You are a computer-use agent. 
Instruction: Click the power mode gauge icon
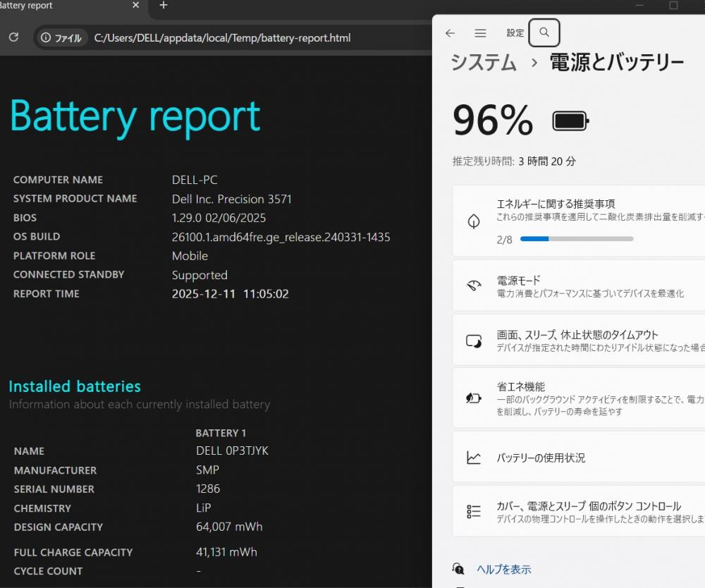(x=474, y=286)
